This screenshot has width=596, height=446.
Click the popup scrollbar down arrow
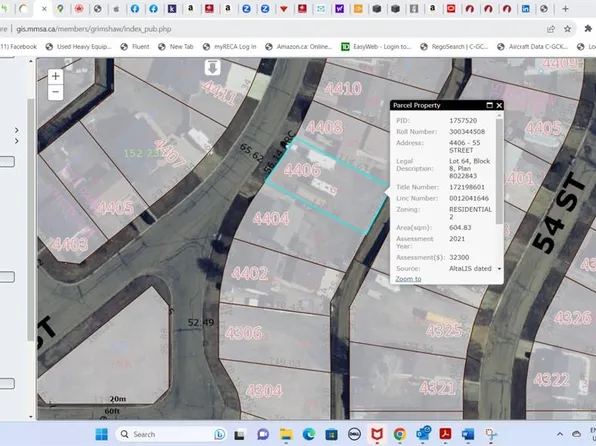pos(499,268)
